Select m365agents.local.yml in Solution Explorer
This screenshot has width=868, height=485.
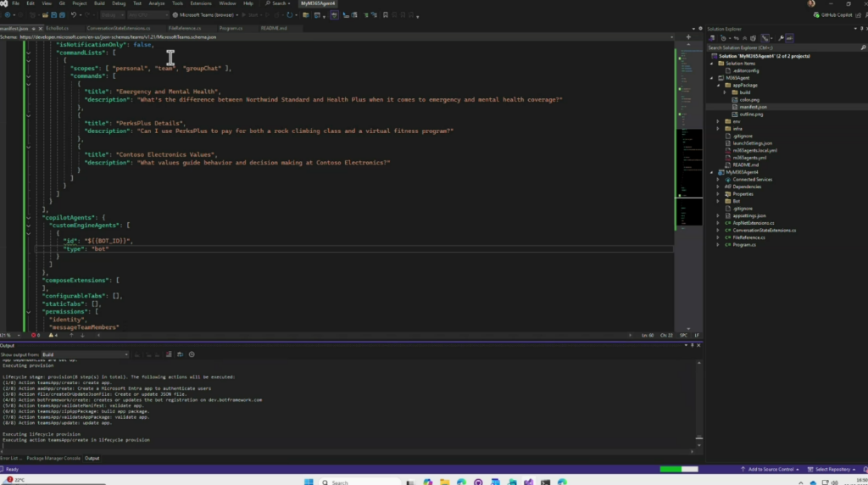[754, 151]
